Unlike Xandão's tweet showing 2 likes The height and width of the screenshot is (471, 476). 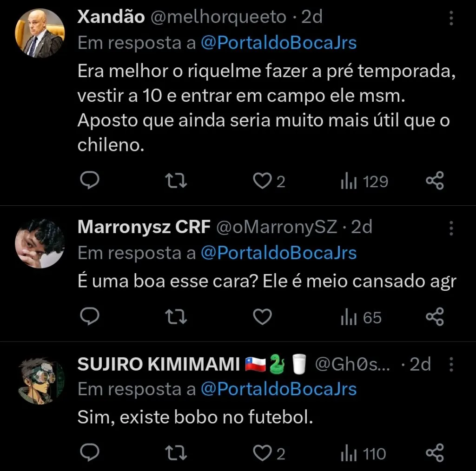(262, 181)
